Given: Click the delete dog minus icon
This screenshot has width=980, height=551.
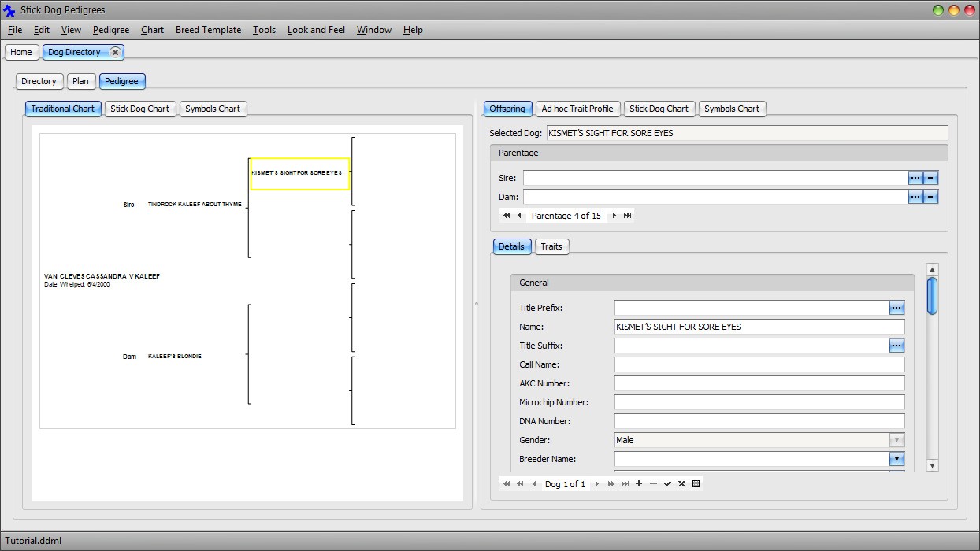Looking at the screenshot, I should click(x=653, y=484).
